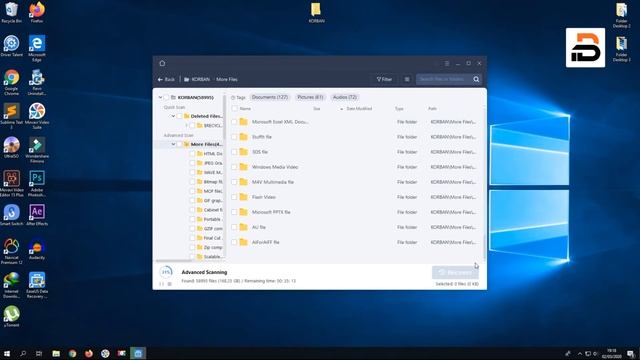Open the After Effects desktop icon
640x360 pixels.
click(37, 215)
